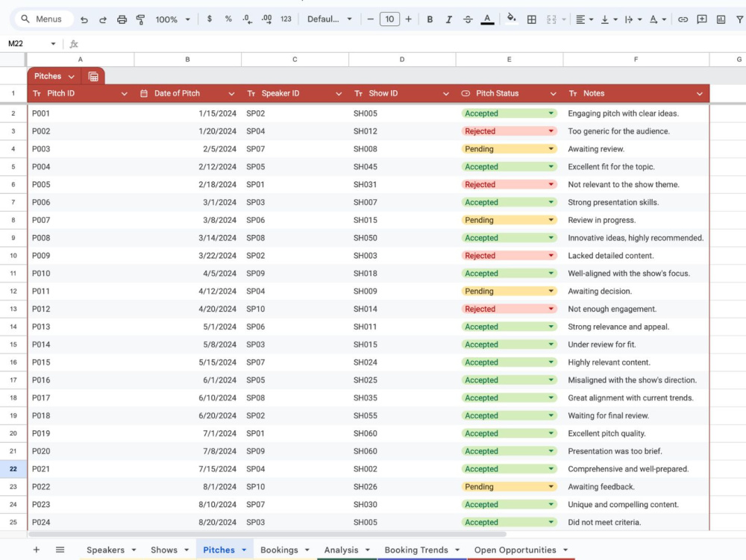Open Show ID column dropdown
Screen dimensions: 746x560
click(x=446, y=94)
